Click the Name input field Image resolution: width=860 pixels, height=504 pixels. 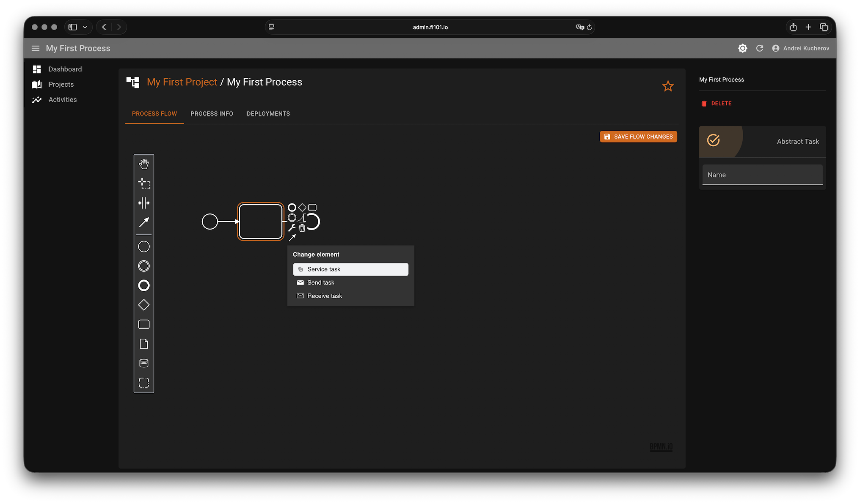coord(762,175)
